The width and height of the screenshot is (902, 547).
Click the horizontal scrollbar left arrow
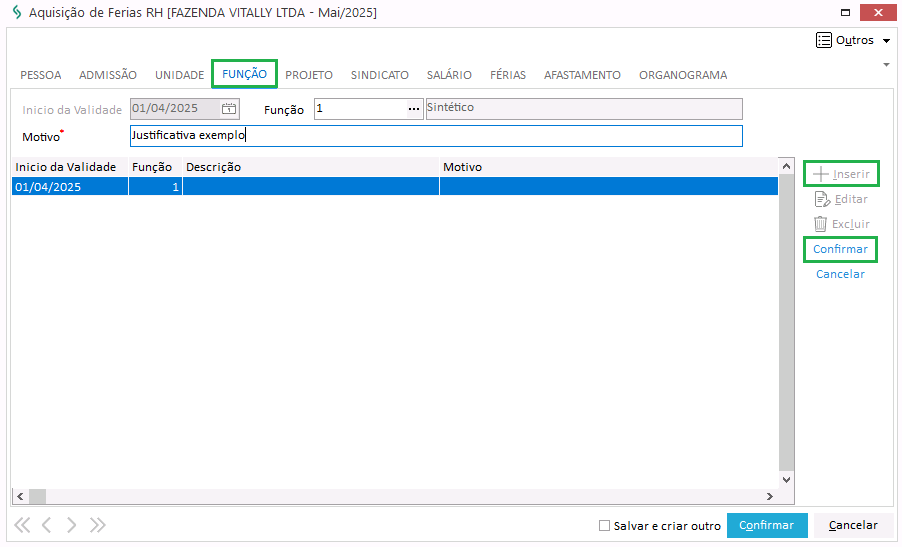(20, 496)
